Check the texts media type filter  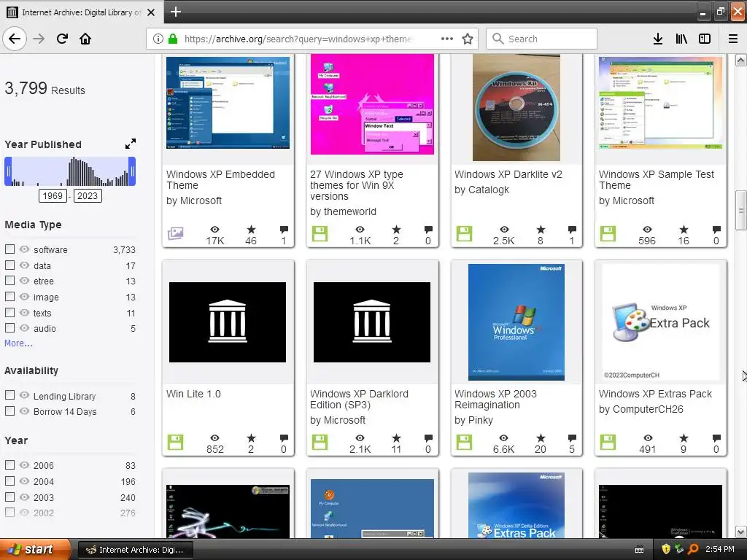[x=9, y=312]
